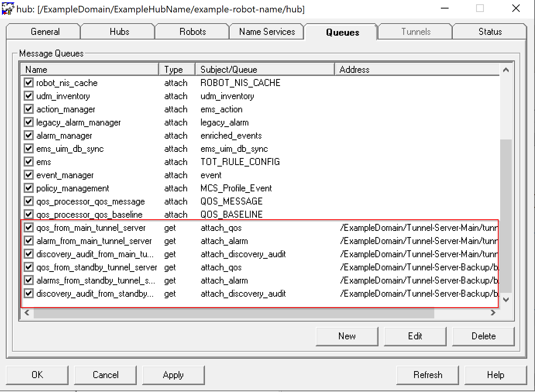Select the policy_management queue name
Image resolution: width=535 pixels, height=392 pixels.
(73, 188)
